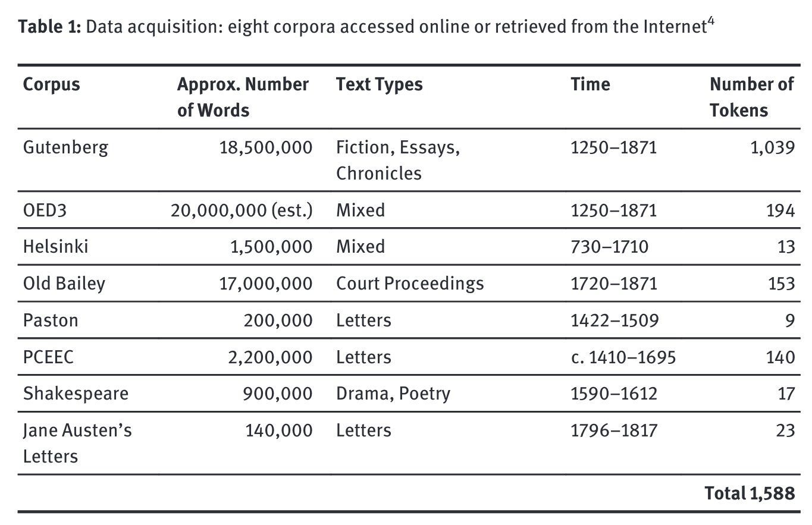Click the "Helsinki" corpus name
This screenshot has width=812, height=525.
click(55, 246)
